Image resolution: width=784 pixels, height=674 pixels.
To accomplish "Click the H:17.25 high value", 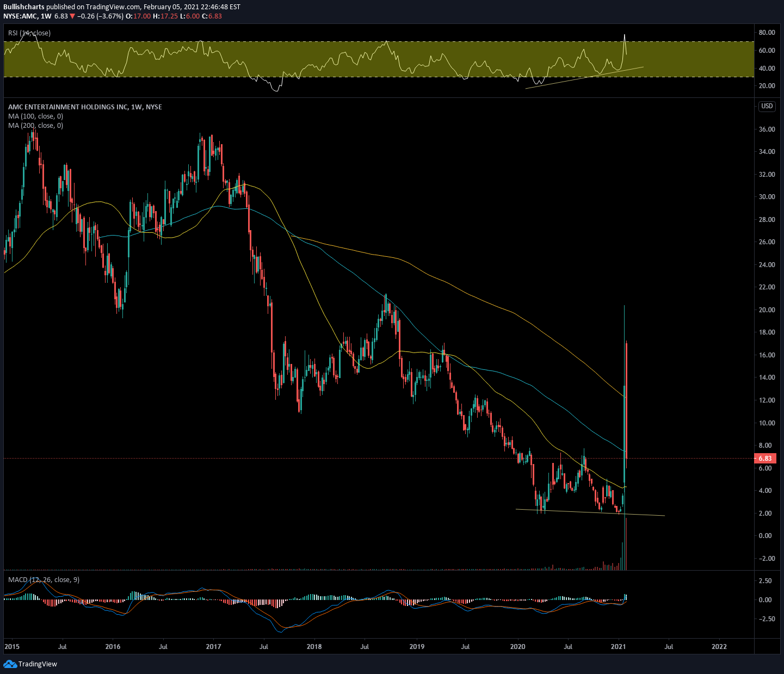I will pos(165,16).
